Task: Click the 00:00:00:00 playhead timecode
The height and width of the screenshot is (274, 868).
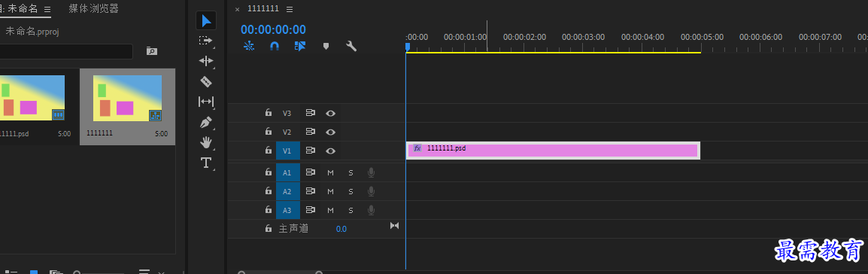Action: pos(273,29)
